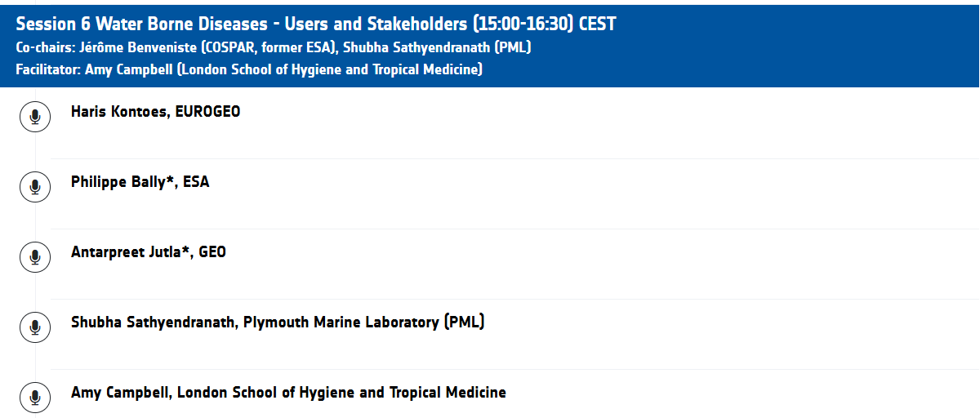Click the EUROGEO affiliation text

pos(207,112)
